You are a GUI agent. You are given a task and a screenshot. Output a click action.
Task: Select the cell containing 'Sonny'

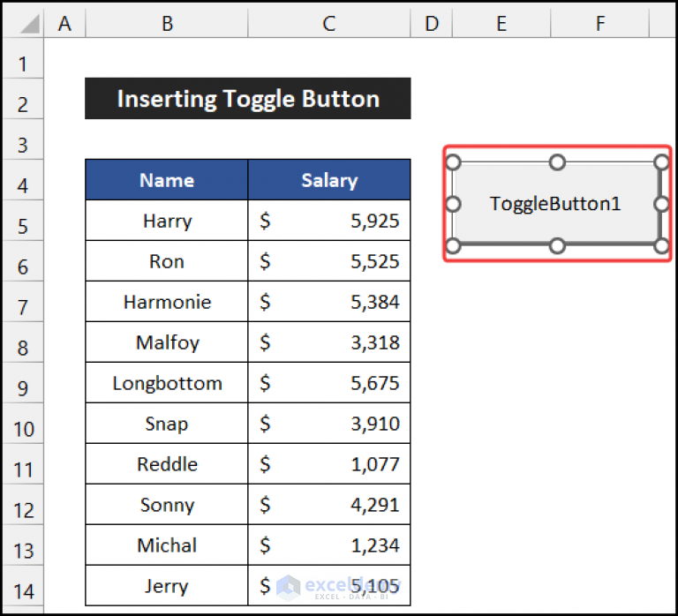(167, 505)
